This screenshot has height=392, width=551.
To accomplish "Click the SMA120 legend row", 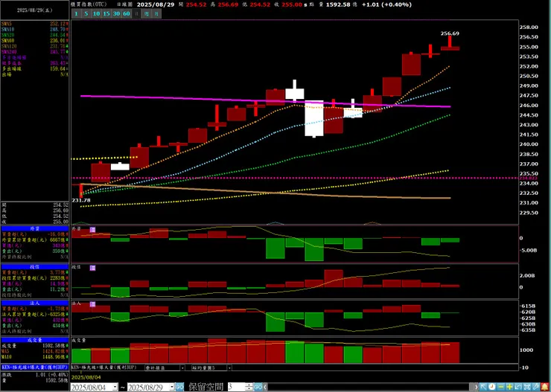I will pyautogui.click(x=35, y=46).
